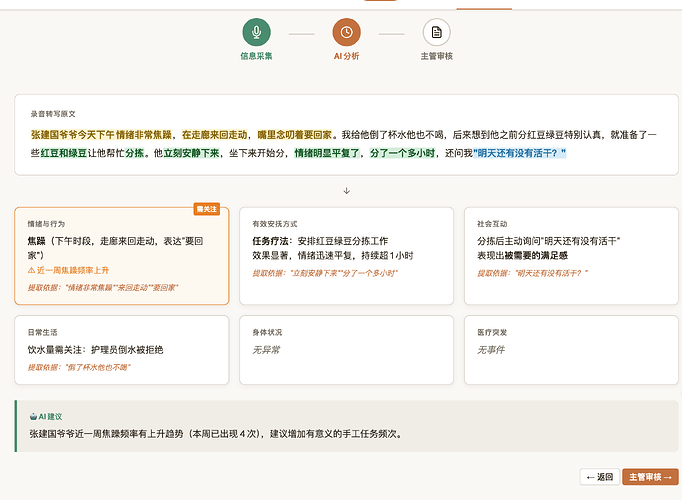Click 饮水量需关注：护理员倒水被拒绝 text
This screenshot has width=682, height=500.
pos(95,350)
